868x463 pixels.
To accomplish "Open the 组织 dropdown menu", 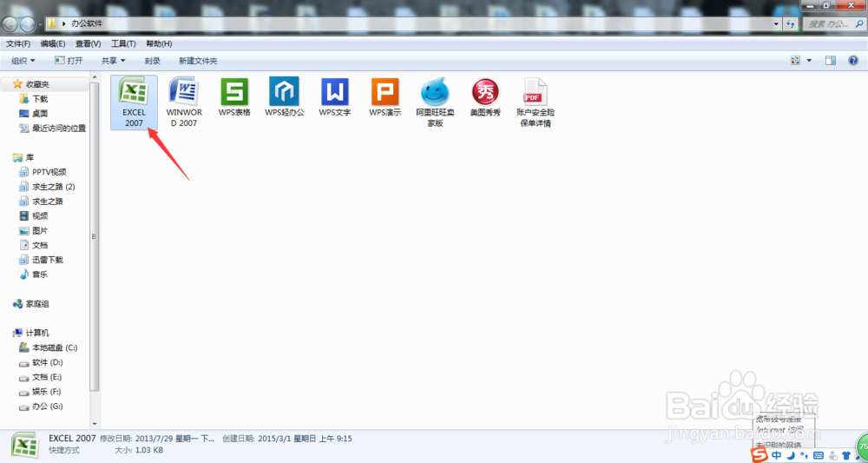I will 23,60.
